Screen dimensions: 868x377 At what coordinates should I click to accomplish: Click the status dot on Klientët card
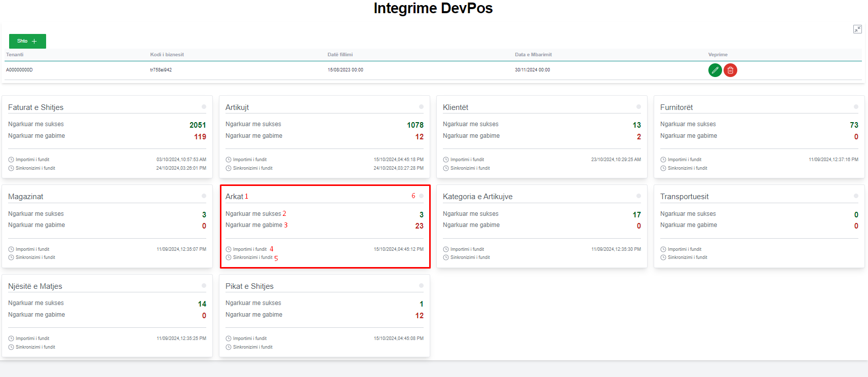tap(638, 107)
